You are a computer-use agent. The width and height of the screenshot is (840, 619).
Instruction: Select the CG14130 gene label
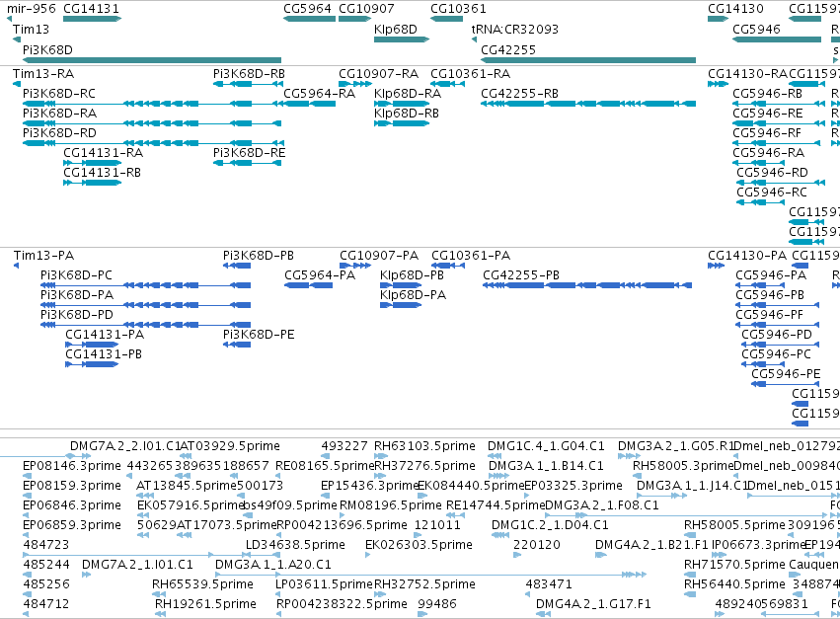coord(735,9)
